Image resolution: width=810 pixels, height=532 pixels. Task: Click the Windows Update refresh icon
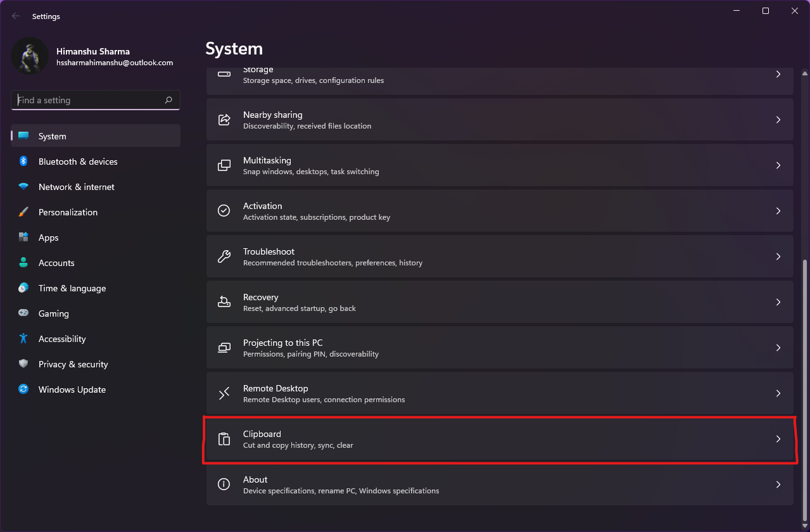coord(23,389)
